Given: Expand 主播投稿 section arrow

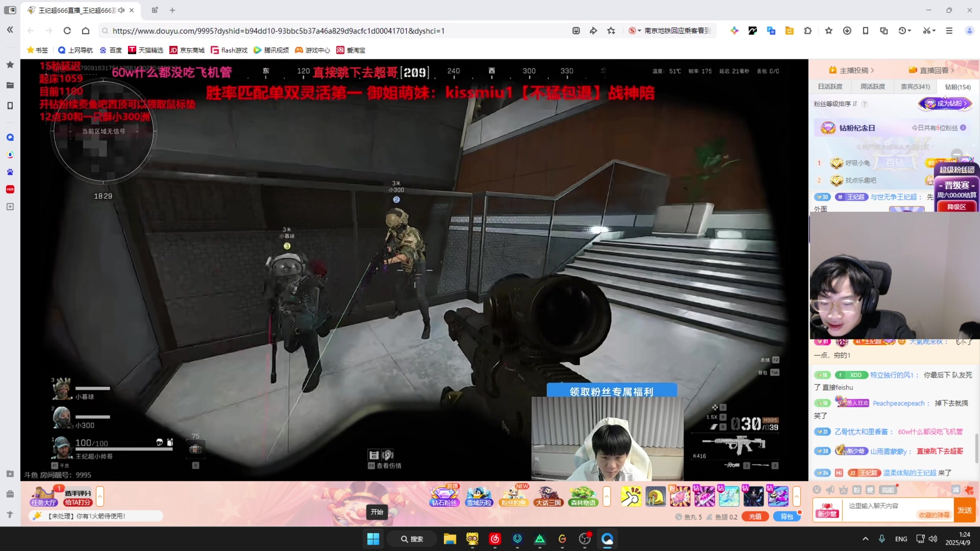Looking at the screenshot, I should pos(872,70).
